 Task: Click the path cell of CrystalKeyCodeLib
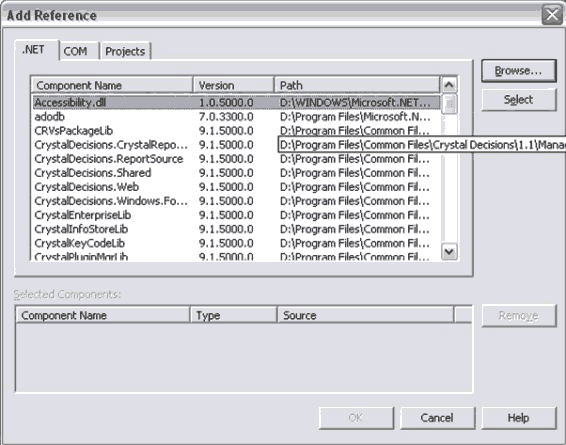355,243
